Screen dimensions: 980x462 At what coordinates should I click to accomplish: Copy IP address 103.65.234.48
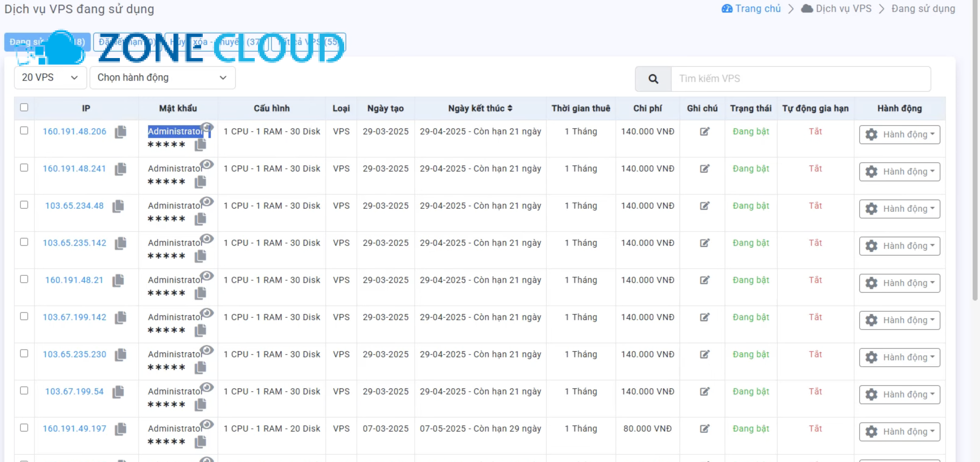pos(118,206)
